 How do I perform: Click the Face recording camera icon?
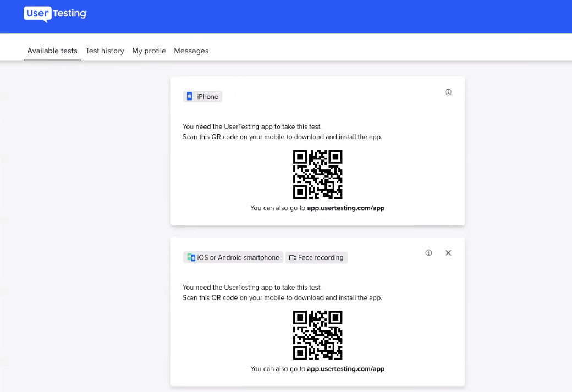point(293,257)
